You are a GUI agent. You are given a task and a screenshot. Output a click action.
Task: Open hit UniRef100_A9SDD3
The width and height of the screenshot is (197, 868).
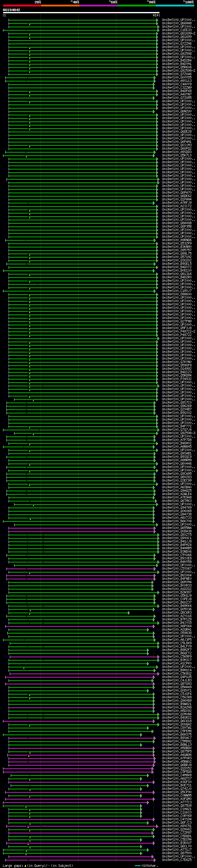pyautogui.click(x=177, y=151)
